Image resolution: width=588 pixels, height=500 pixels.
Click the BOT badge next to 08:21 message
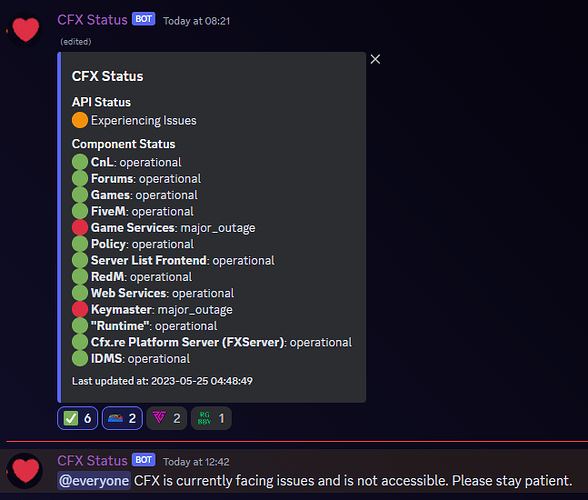point(144,19)
